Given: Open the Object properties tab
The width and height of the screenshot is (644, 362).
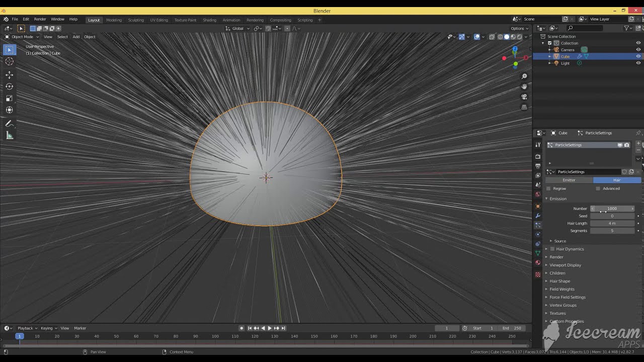Looking at the screenshot, I should (x=538, y=206).
